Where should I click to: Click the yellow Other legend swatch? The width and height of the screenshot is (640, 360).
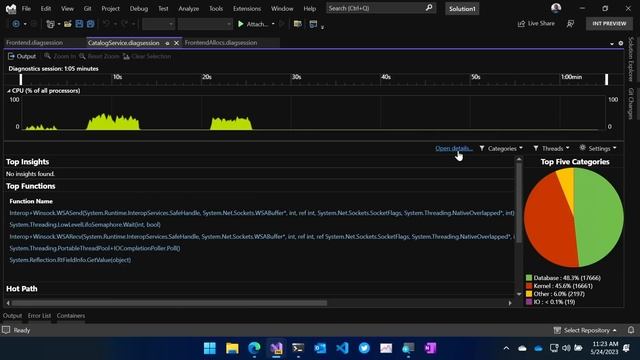[x=529, y=294]
